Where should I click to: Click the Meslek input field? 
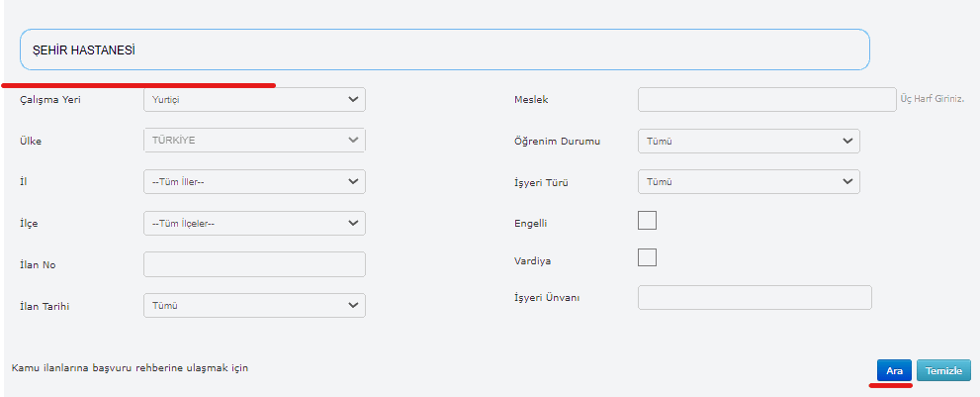tap(766, 99)
